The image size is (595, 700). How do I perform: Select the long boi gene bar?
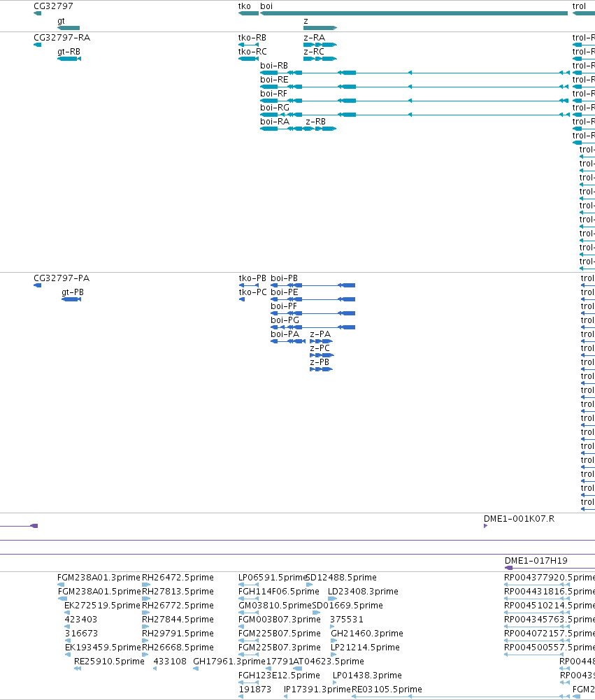coord(414,13)
